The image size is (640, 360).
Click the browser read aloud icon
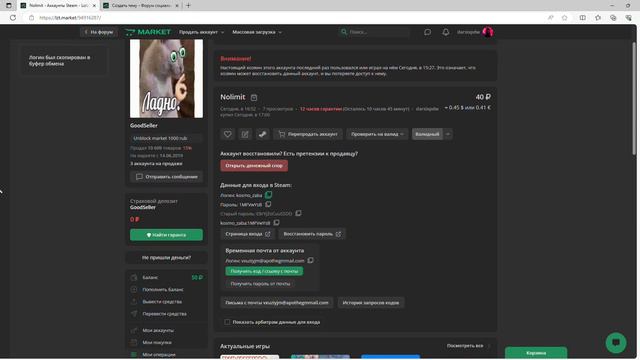tap(551, 18)
